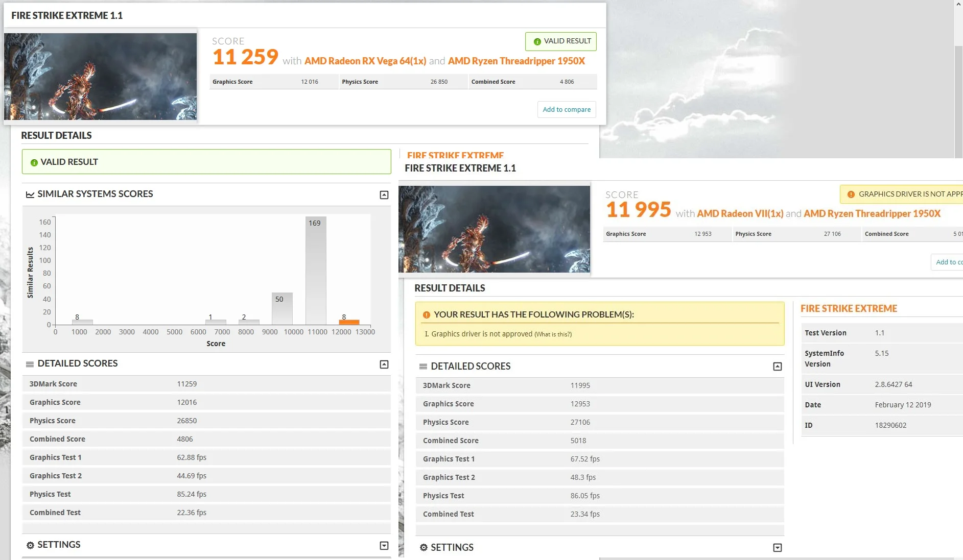Expand the Settings section in Radeon VII result
Image resolution: width=963 pixels, height=560 pixels.
pos(778,547)
